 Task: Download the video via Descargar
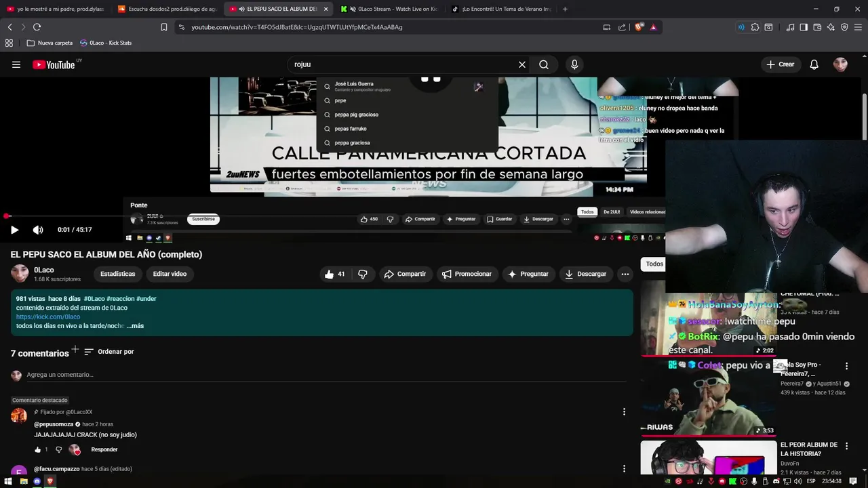[585, 274]
